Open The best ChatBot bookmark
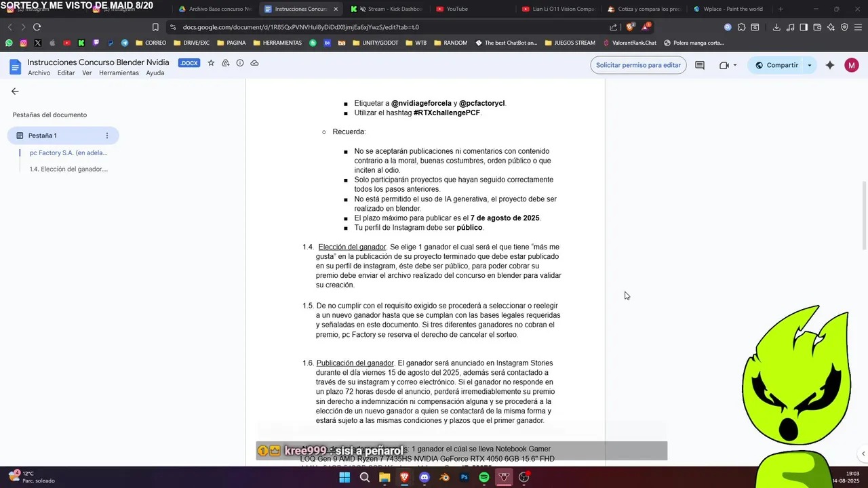This screenshot has width=868, height=488. click(x=506, y=43)
